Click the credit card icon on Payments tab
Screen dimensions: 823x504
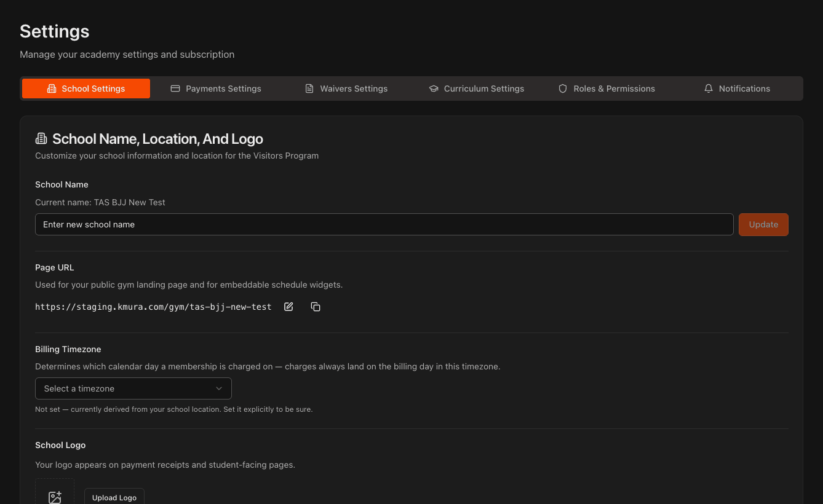[x=175, y=89]
